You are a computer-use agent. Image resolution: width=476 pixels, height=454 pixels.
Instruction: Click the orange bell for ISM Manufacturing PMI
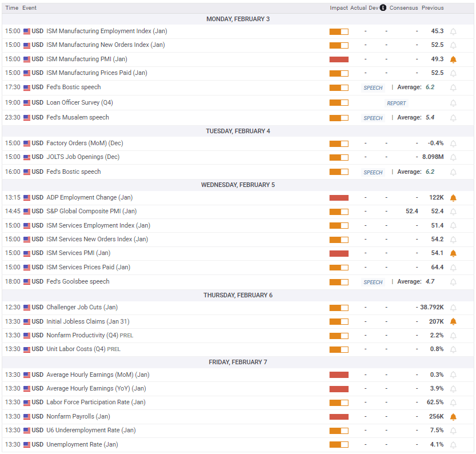click(x=453, y=59)
